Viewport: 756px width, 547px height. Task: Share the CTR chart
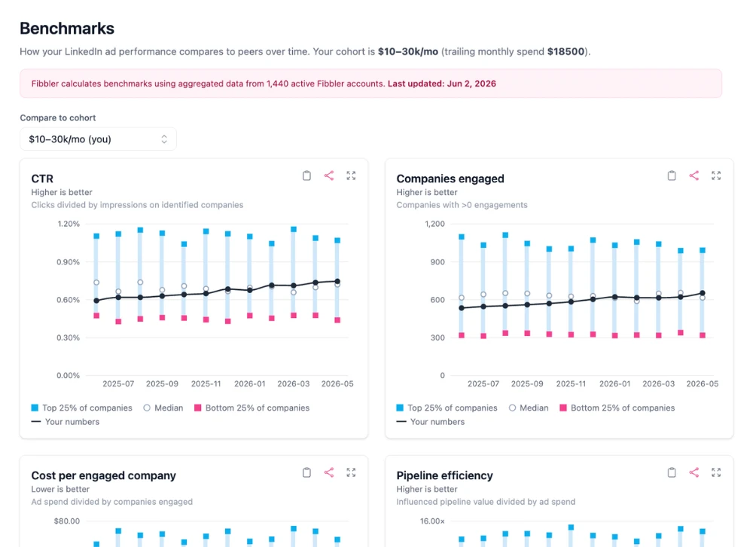329,176
